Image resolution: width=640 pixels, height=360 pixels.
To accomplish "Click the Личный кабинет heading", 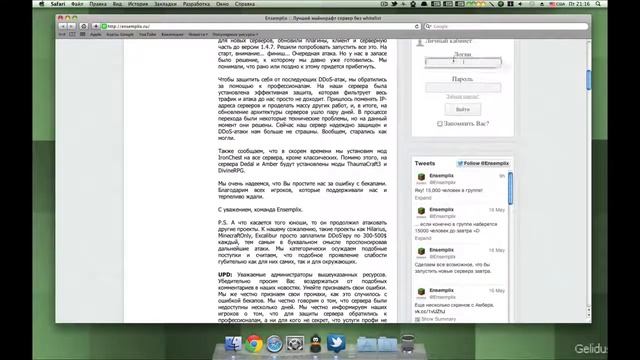I will point(449,41).
